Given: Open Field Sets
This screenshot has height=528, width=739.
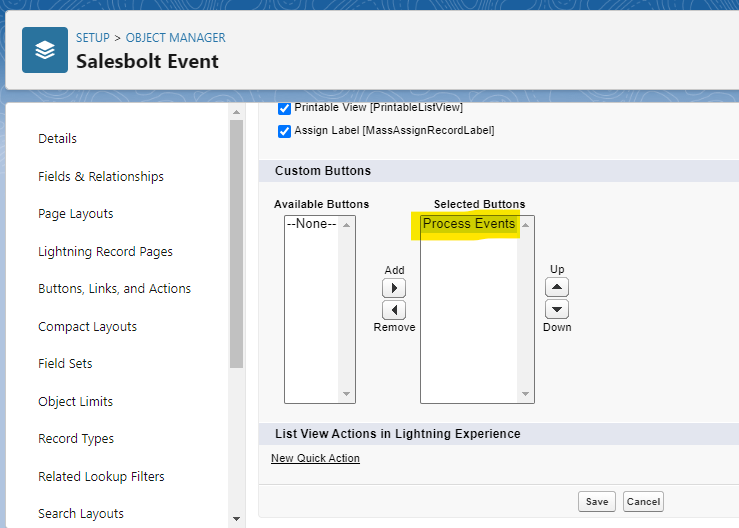Looking at the screenshot, I should click(x=65, y=363).
